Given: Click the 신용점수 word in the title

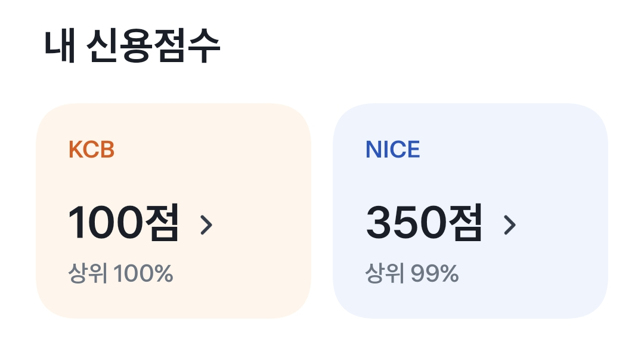Looking at the screenshot, I should [x=153, y=47].
